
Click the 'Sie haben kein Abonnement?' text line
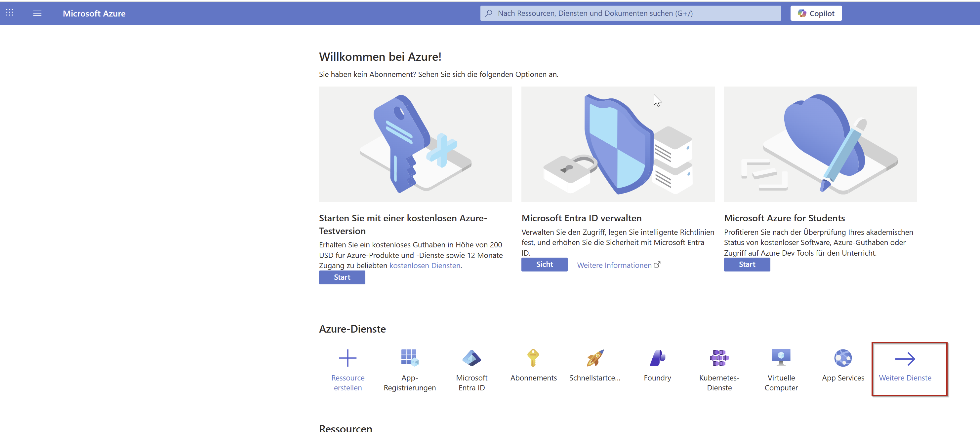click(x=439, y=74)
